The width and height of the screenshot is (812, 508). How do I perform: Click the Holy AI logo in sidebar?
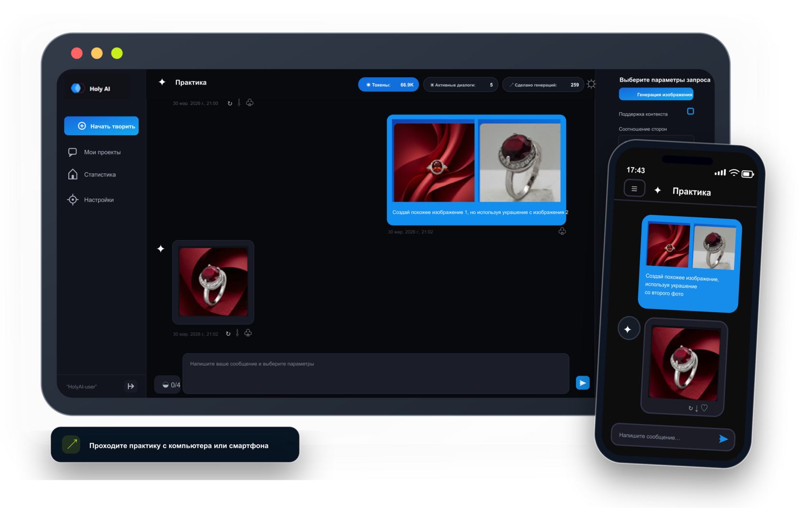coord(91,89)
